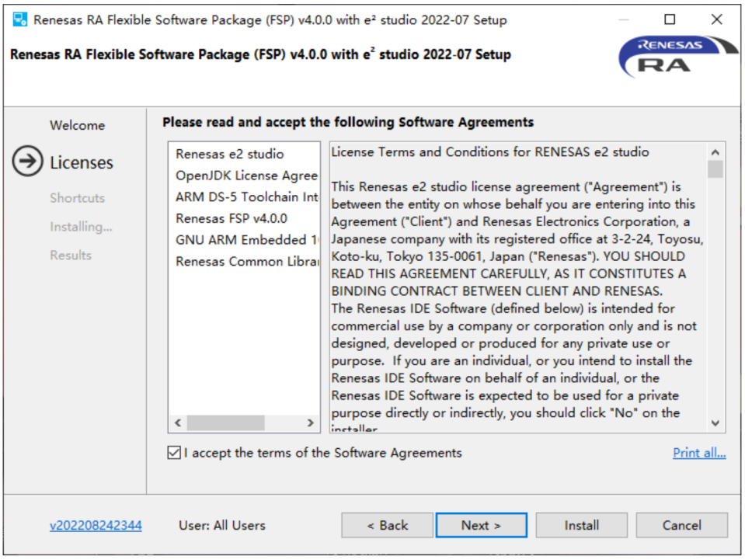The width and height of the screenshot is (745, 560).
Task: Maximize the setup window
Action: pos(670,19)
